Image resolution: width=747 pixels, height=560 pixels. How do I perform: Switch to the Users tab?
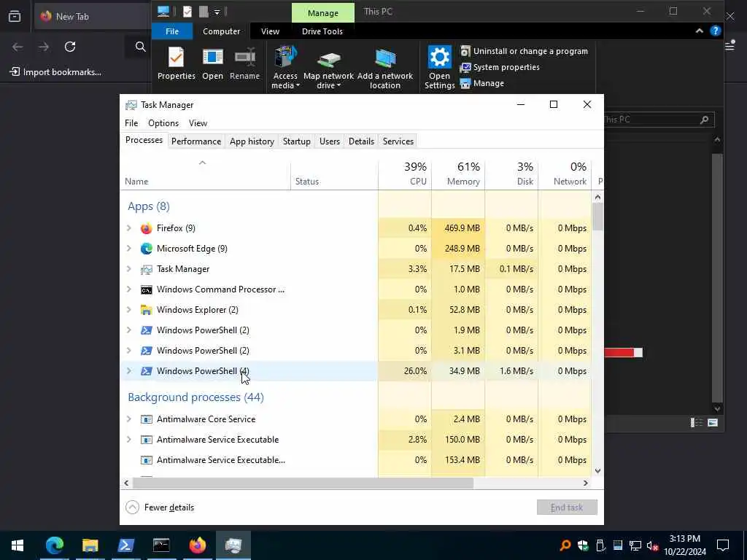pos(330,141)
